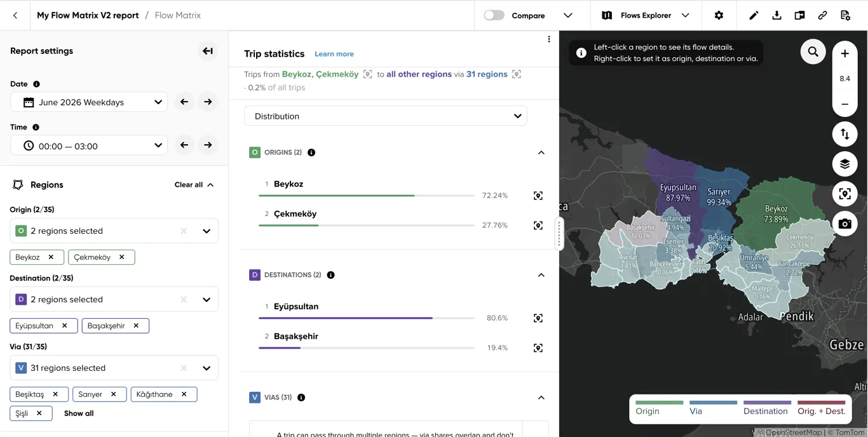This screenshot has width=868, height=437.
Task: Collapse the Destinations section
Action: pos(541,275)
